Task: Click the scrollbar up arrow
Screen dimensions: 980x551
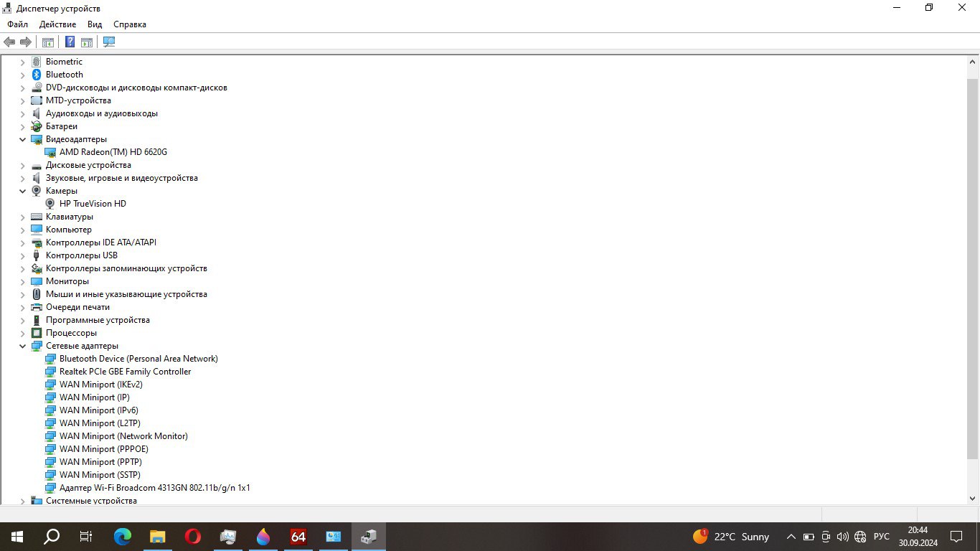Action: 974,61
